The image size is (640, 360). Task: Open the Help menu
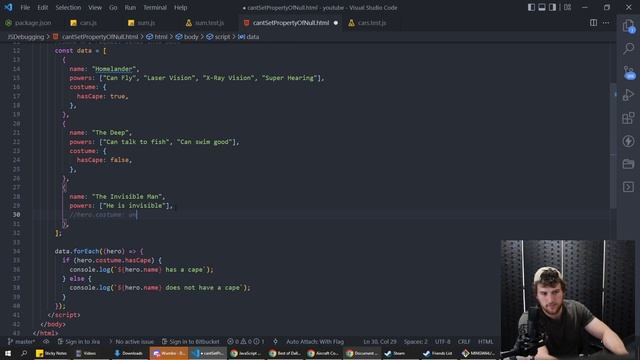pos(180,7)
